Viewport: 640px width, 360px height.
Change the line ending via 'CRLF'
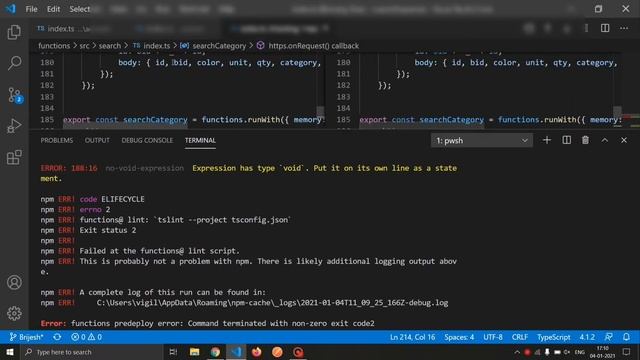pos(520,337)
